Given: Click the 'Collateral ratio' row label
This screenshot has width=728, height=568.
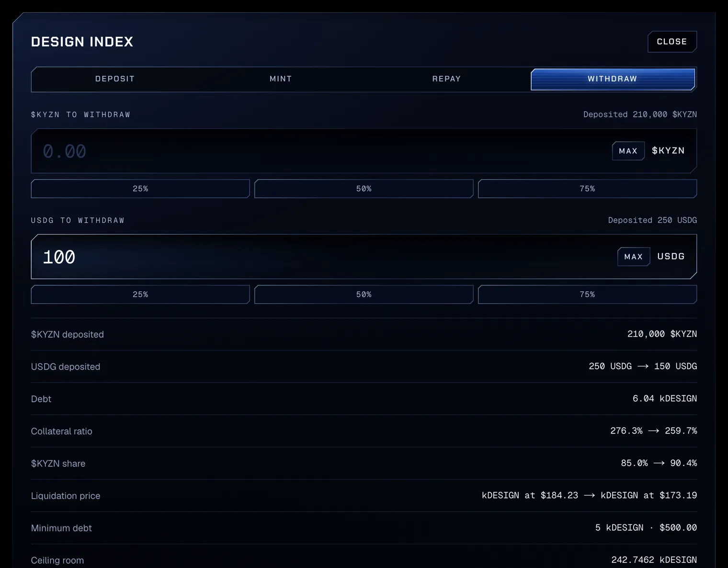Looking at the screenshot, I should click(x=62, y=431).
